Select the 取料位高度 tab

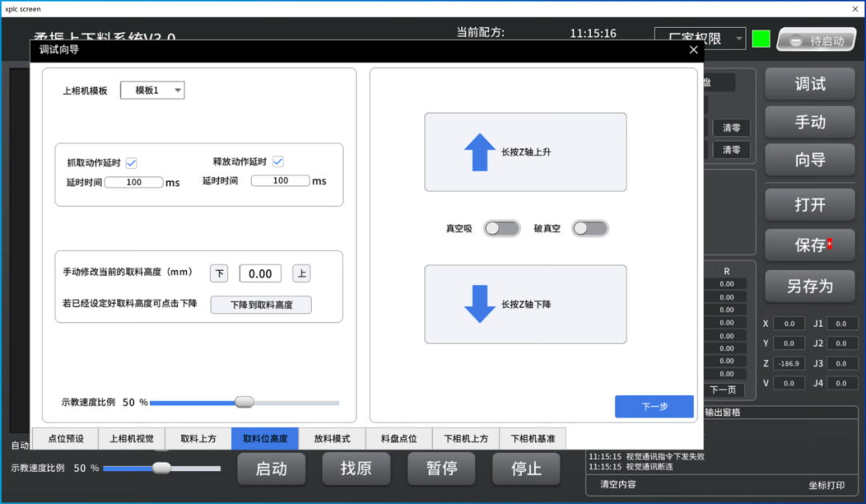coord(265,439)
